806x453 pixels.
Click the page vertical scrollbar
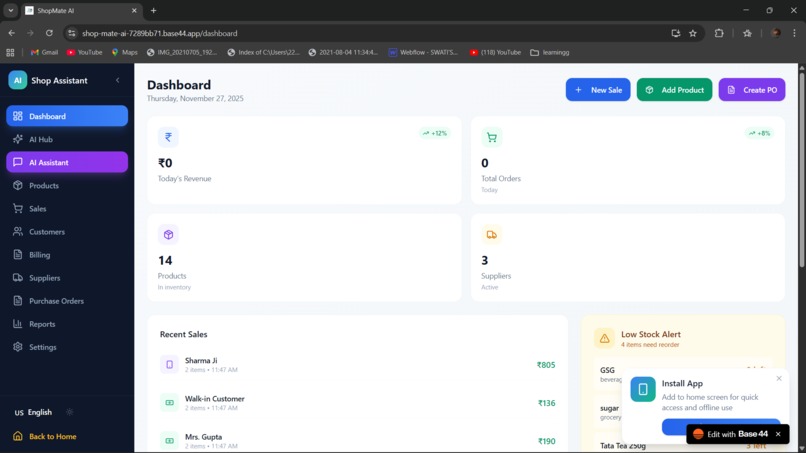[x=801, y=170]
